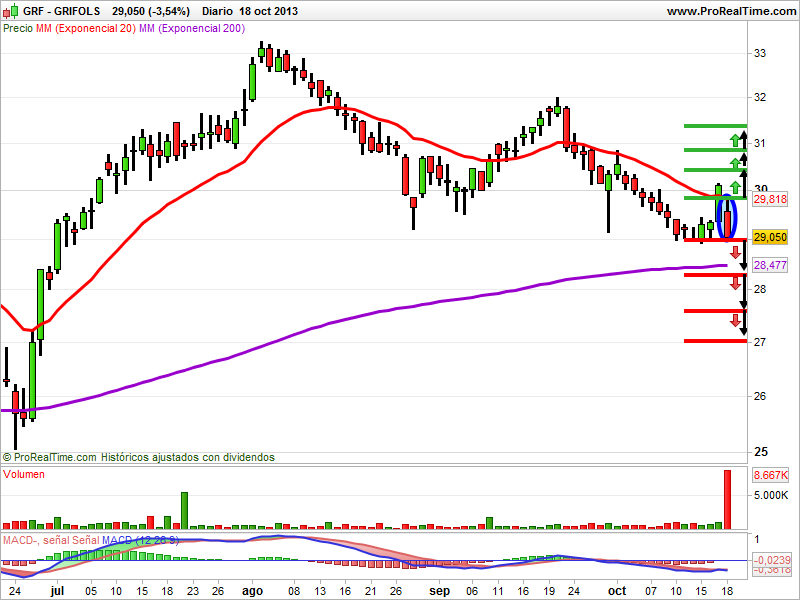This screenshot has width=800, height=600.
Task: Click the oct month label on time axis
Action: click(617, 591)
